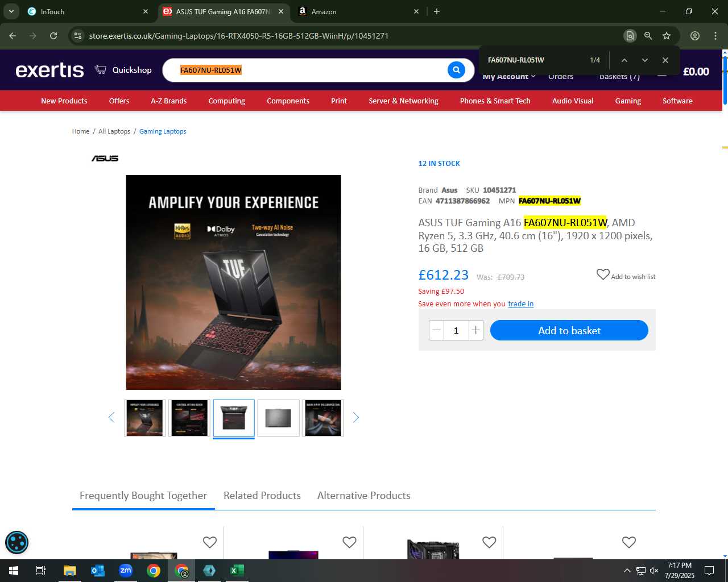
Task: Open Excel from taskbar
Action: pyautogui.click(x=237, y=571)
